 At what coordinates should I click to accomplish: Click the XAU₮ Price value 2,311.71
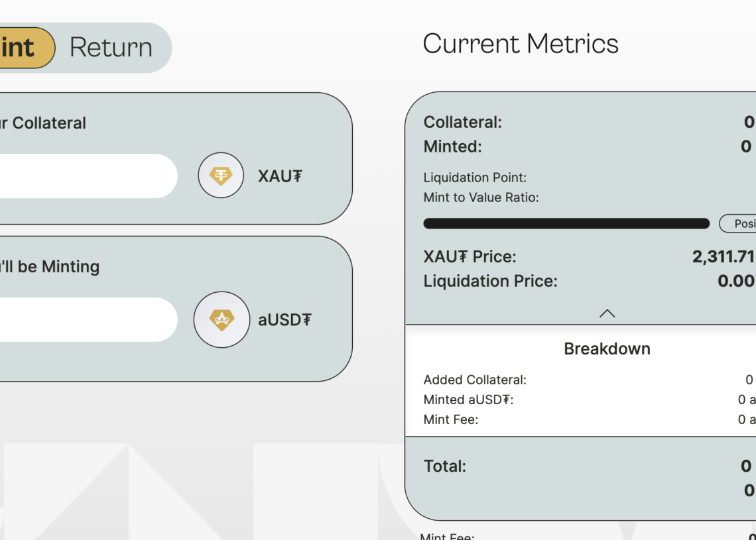(724, 256)
